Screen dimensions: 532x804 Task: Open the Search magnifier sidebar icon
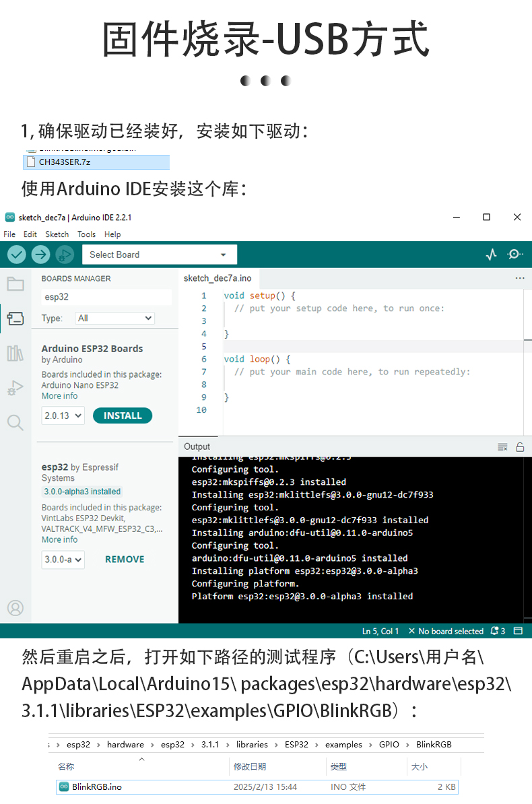[x=15, y=423]
